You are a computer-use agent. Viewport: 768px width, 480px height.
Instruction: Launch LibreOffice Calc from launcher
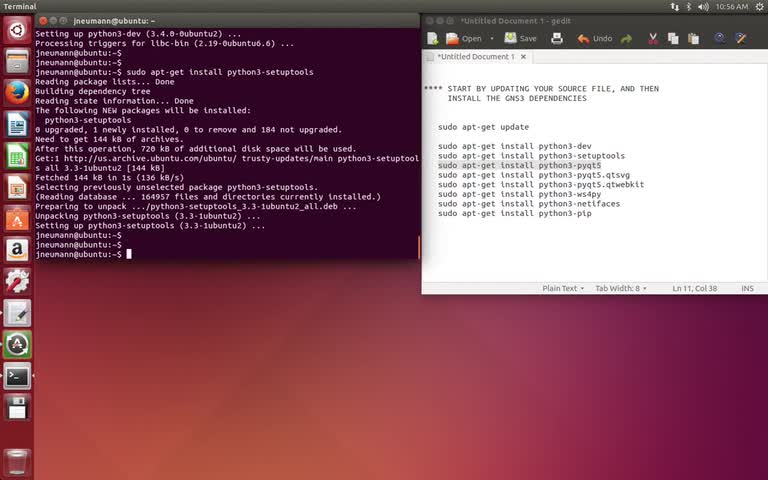(17, 156)
